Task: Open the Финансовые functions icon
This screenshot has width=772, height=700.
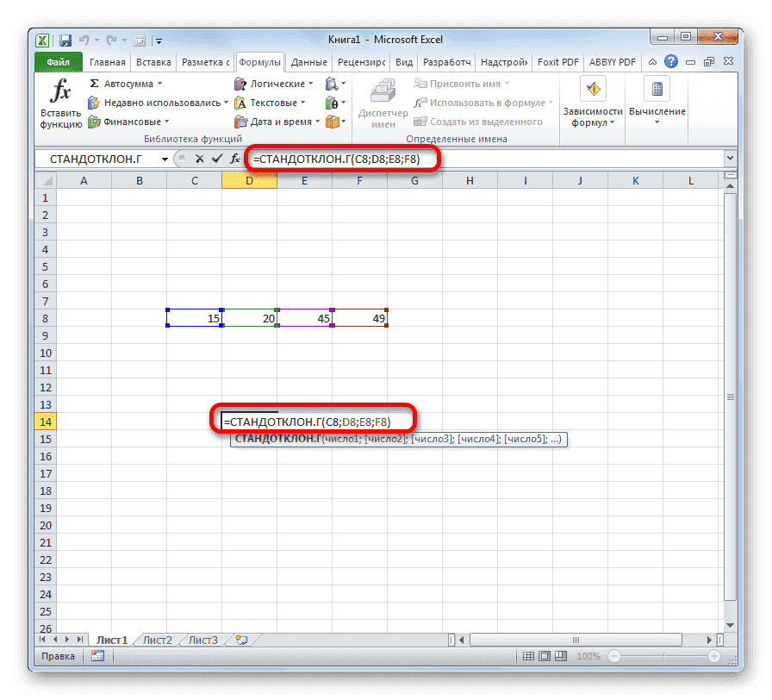Action: [92, 122]
